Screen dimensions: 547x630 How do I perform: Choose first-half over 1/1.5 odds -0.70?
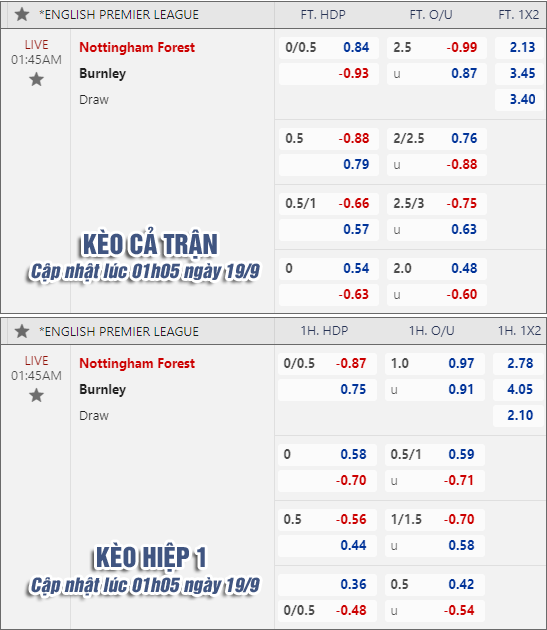coord(459,519)
